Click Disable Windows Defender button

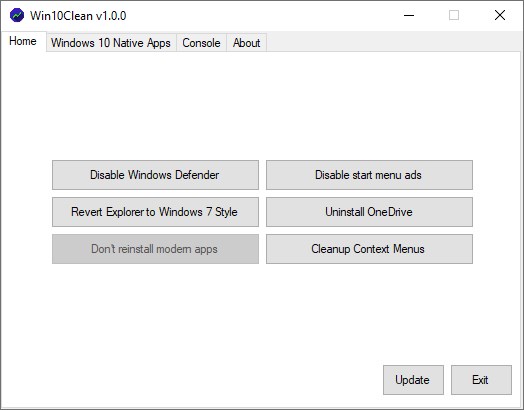(x=155, y=175)
